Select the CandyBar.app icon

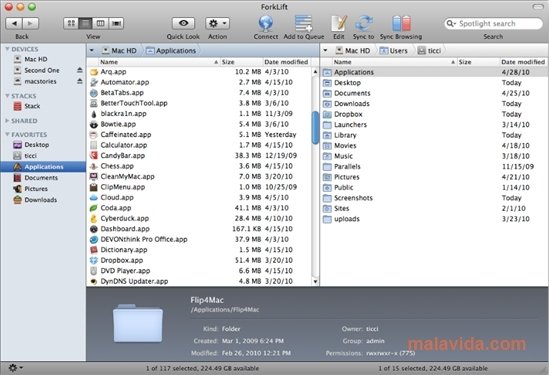pos(93,155)
